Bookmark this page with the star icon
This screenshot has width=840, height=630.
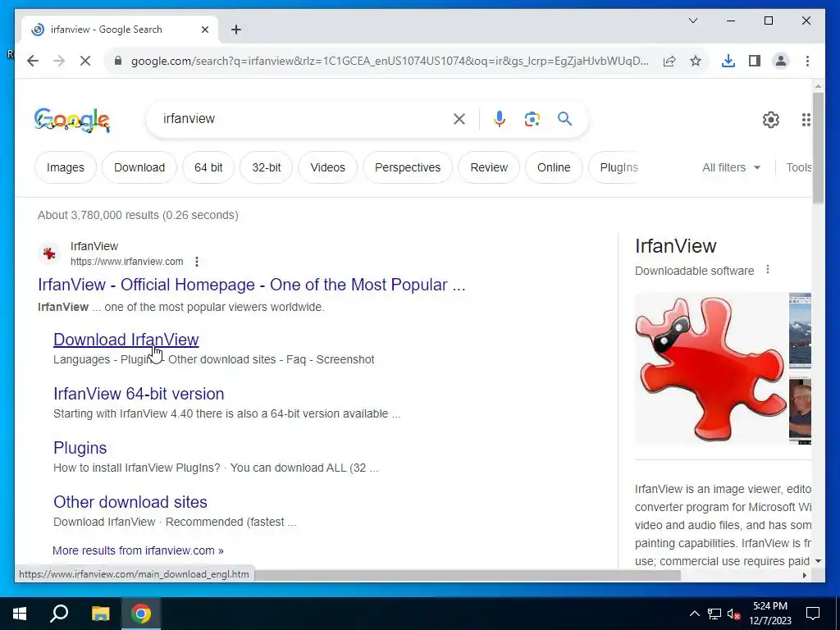point(696,61)
